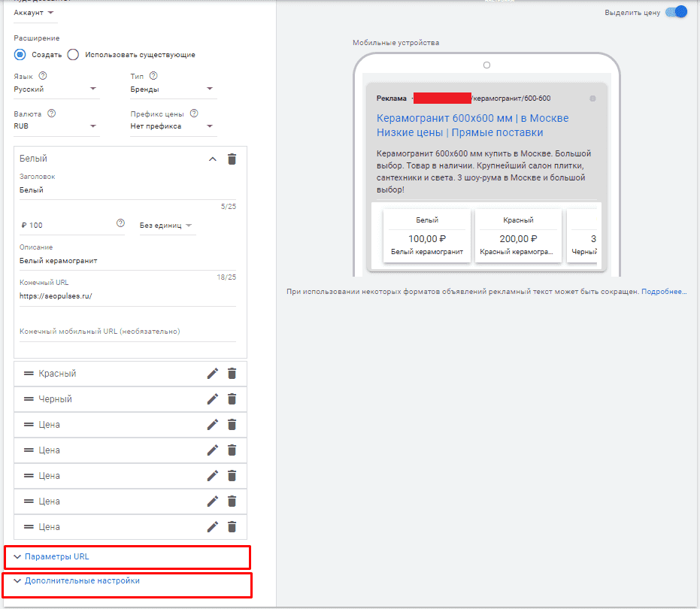Select the Красный row title

click(x=57, y=373)
